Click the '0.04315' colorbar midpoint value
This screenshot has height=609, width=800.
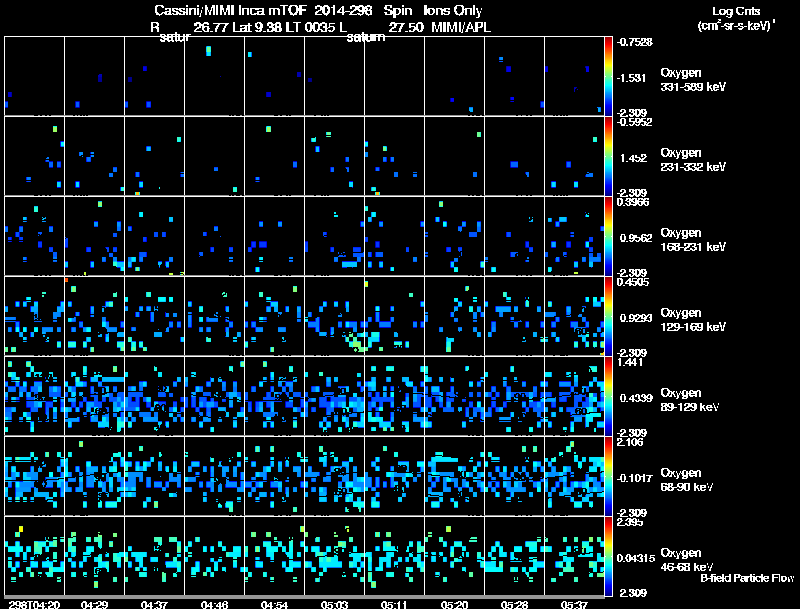coord(636,559)
